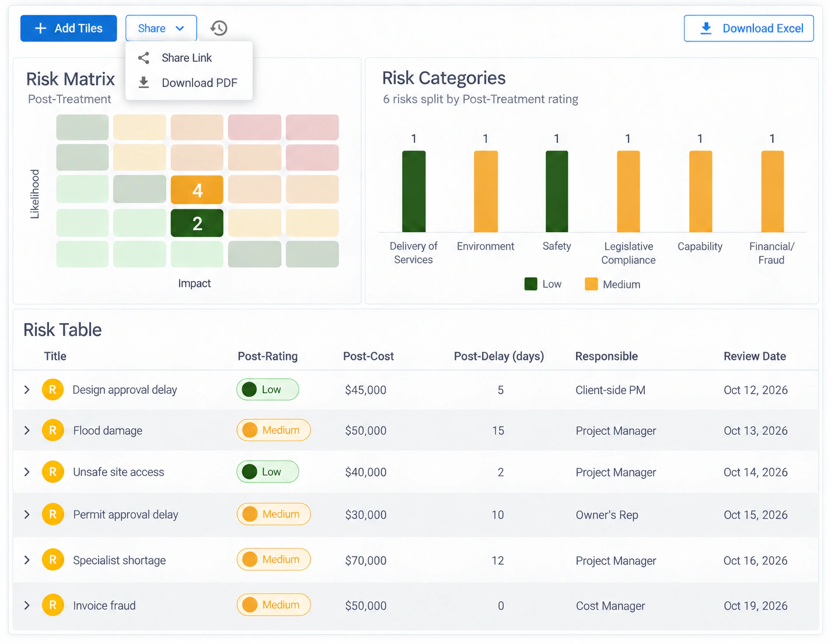Click the R badge for Permit approval delay
831x644 pixels.
53,514
